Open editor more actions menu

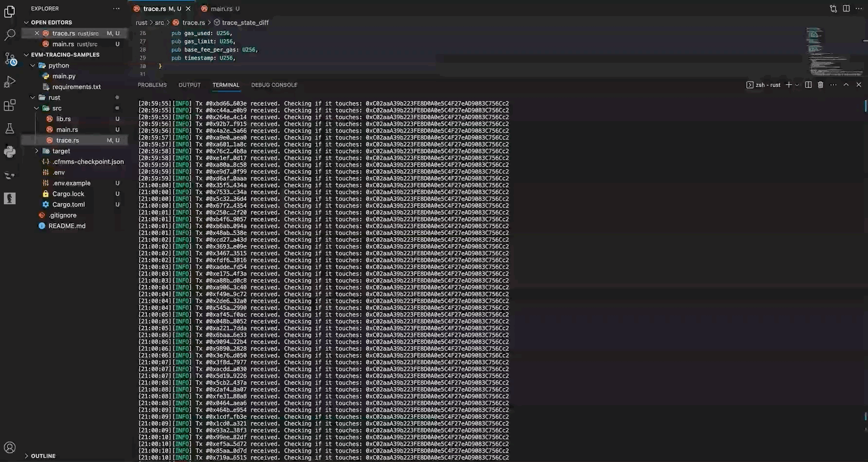[x=859, y=9]
